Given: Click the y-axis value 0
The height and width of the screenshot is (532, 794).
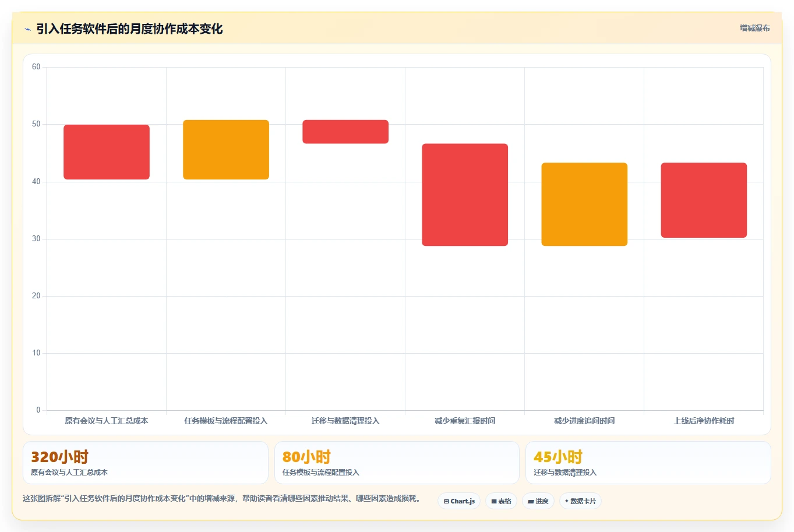Looking at the screenshot, I should point(38,410).
